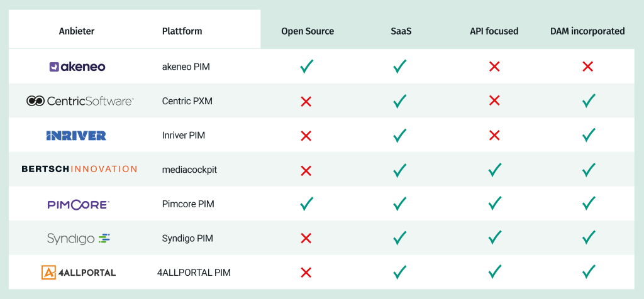Click Syndigo PIM's SaaS checkmark

tap(399, 238)
